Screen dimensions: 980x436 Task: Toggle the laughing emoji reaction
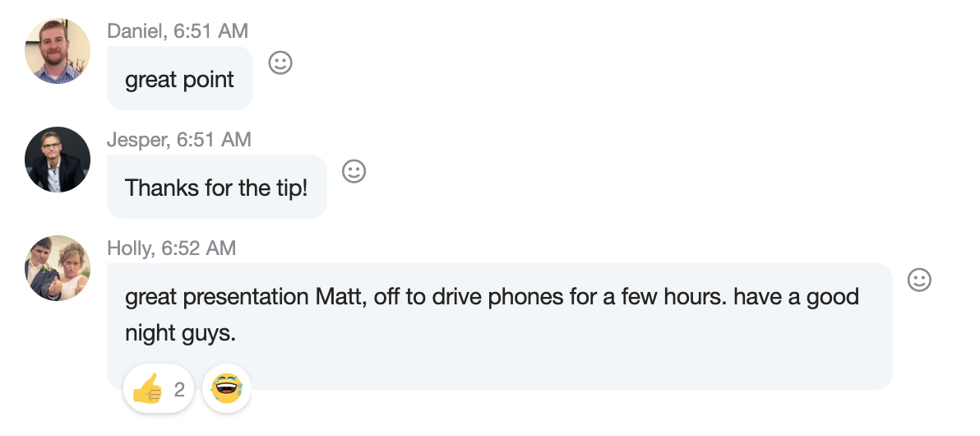point(226,388)
